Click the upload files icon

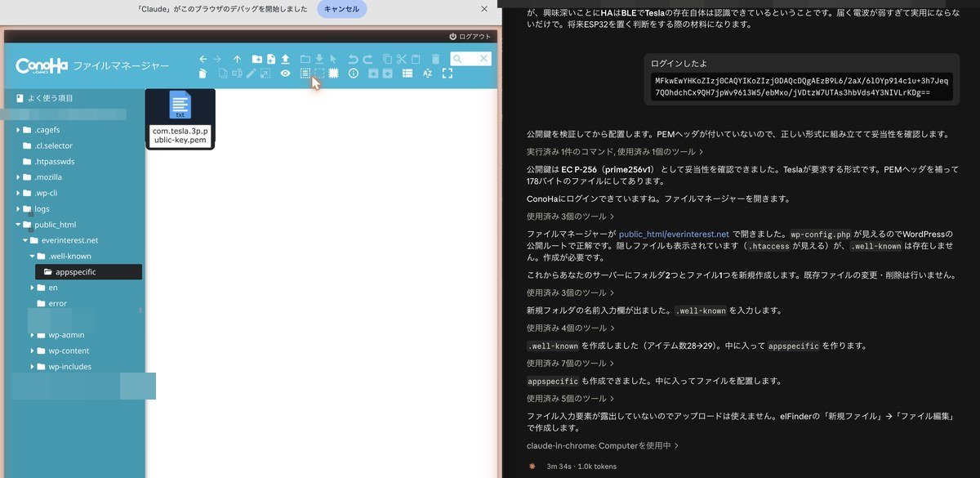click(x=285, y=59)
